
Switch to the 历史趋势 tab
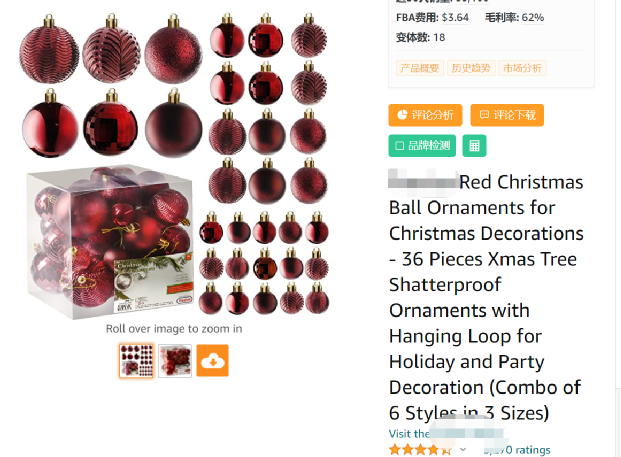(x=471, y=68)
